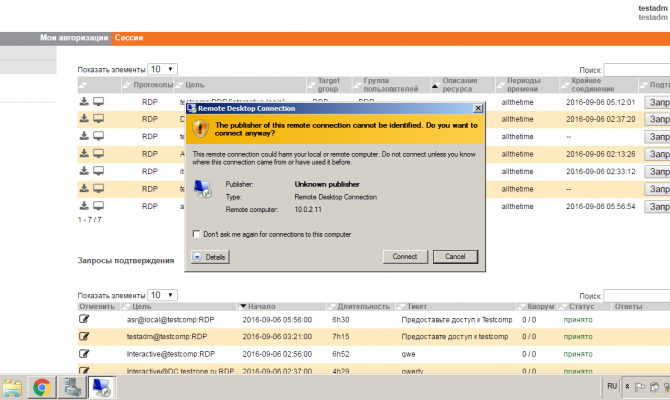Image resolution: width=670 pixels, height=400 pixels.
Task: Click monitor icon in 02:33:12 session row
Action: click(x=98, y=171)
